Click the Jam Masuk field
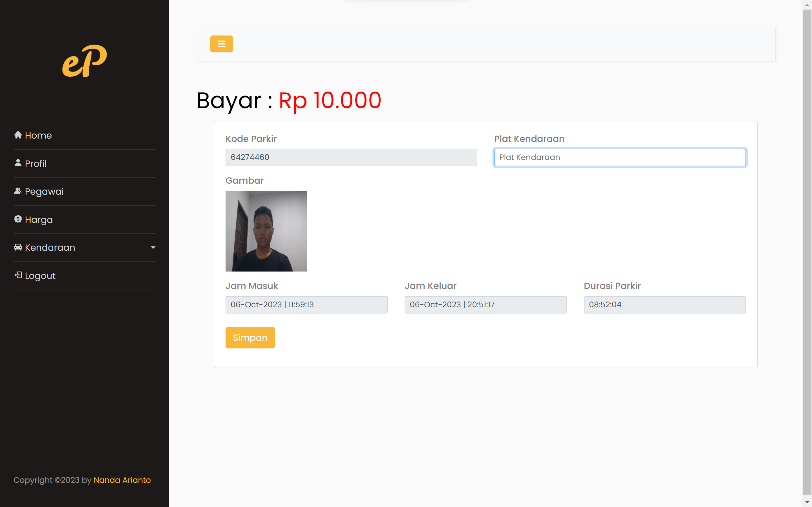Screen dimensions: 812x507 coord(306,304)
